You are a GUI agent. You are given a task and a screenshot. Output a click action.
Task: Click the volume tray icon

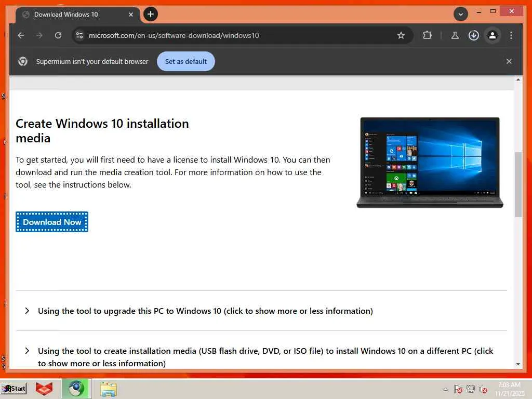pos(483,389)
